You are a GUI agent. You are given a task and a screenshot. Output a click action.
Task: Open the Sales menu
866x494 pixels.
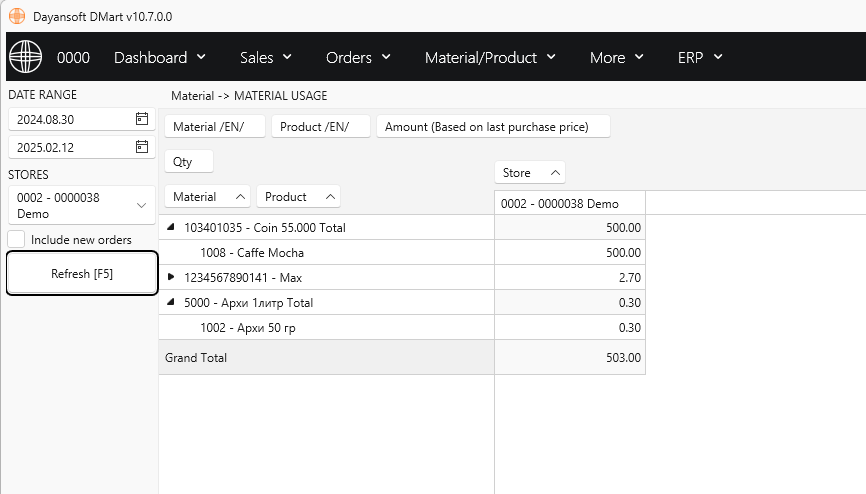(x=266, y=57)
